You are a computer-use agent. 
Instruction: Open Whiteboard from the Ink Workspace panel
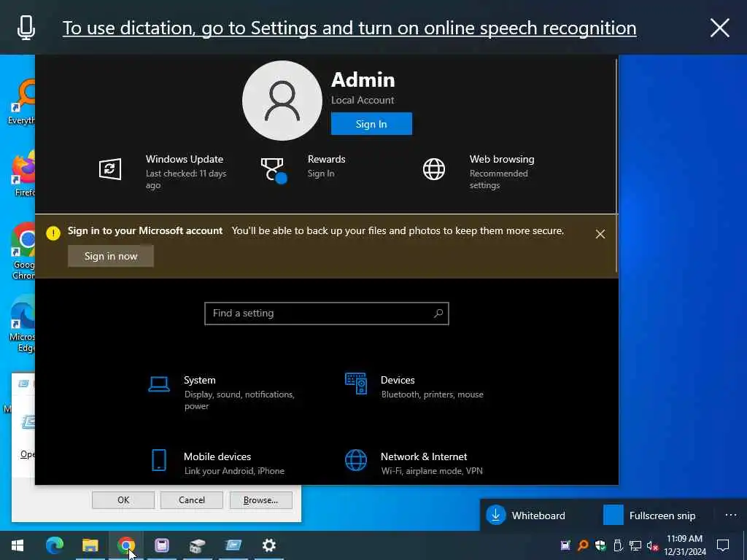(527, 516)
